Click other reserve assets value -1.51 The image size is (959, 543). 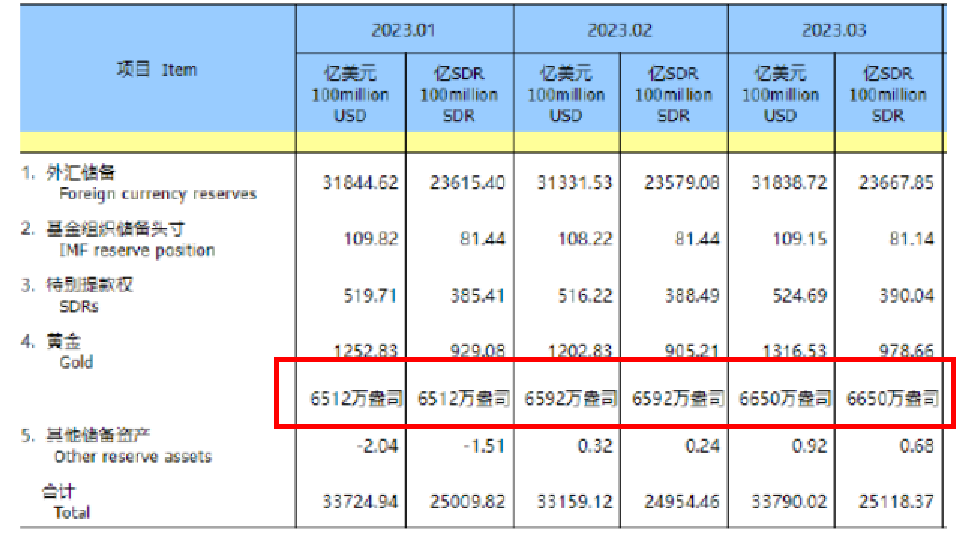tap(484, 446)
